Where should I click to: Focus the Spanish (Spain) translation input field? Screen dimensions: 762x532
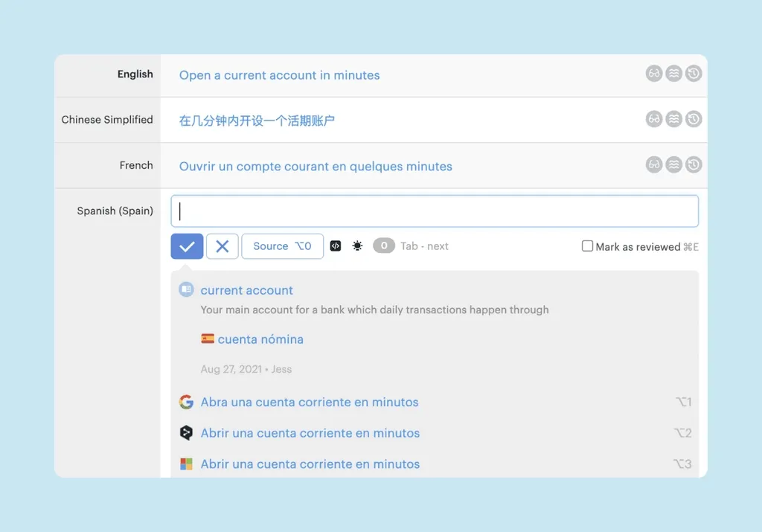435,211
